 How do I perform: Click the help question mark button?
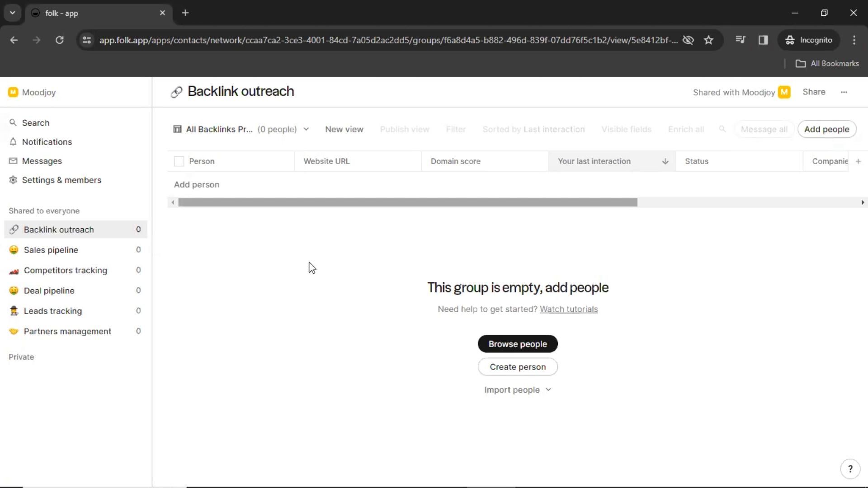(850, 469)
